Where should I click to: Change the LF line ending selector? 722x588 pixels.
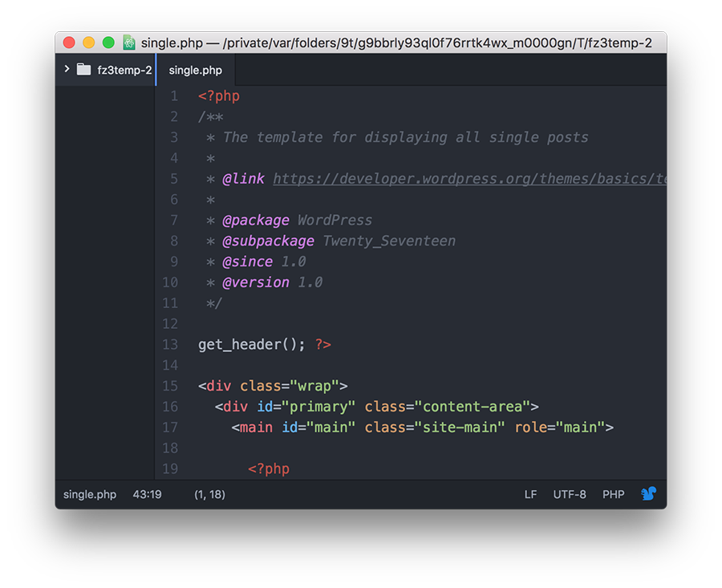pyautogui.click(x=530, y=494)
